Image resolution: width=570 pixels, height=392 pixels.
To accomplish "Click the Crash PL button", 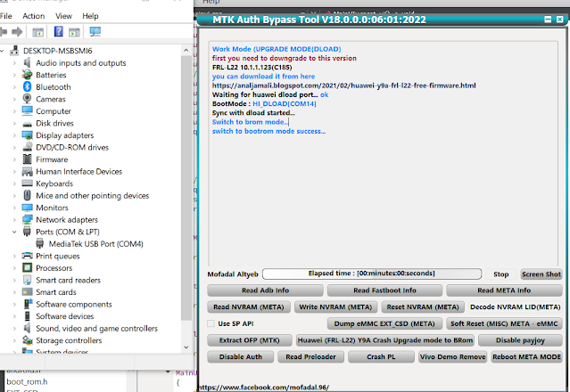I will click(x=381, y=356).
